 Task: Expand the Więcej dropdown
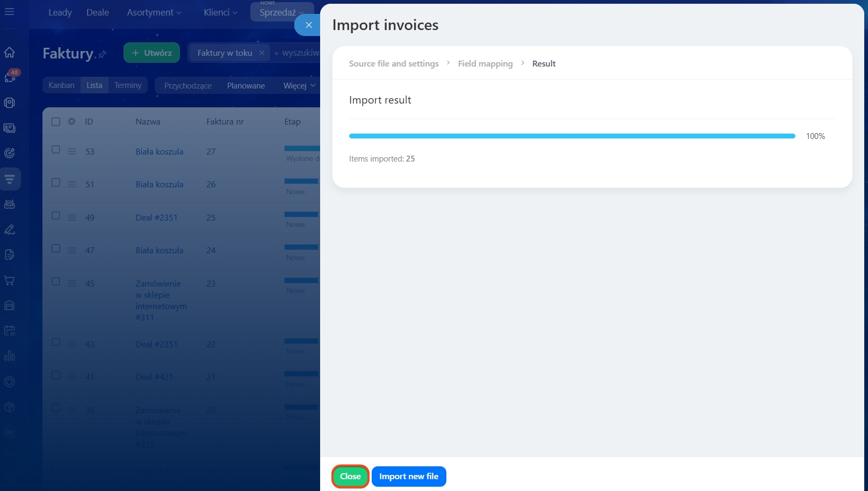click(299, 85)
